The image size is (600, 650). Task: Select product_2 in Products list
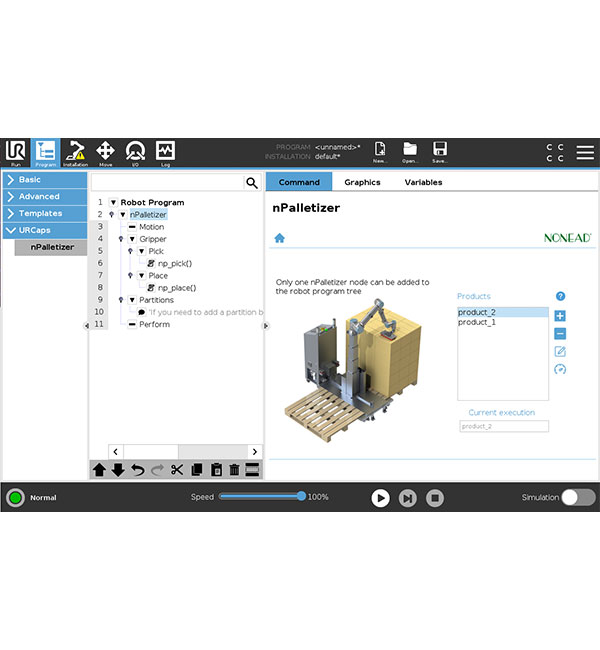click(x=503, y=312)
